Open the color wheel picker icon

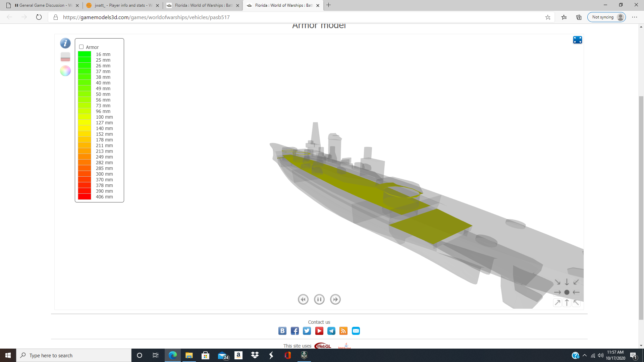tap(65, 71)
